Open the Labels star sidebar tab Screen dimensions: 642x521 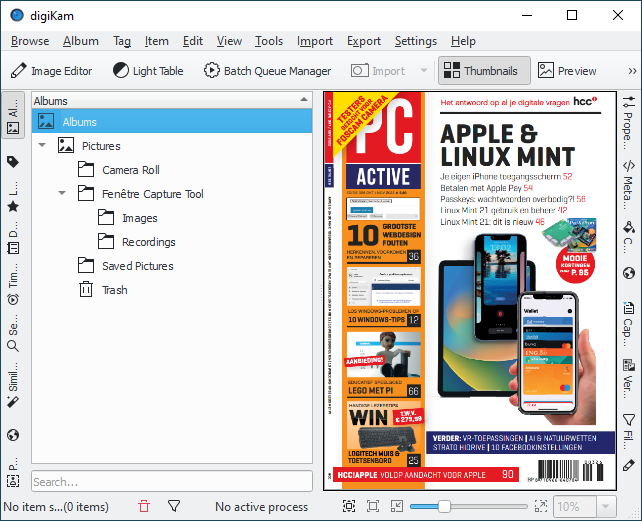click(x=13, y=197)
